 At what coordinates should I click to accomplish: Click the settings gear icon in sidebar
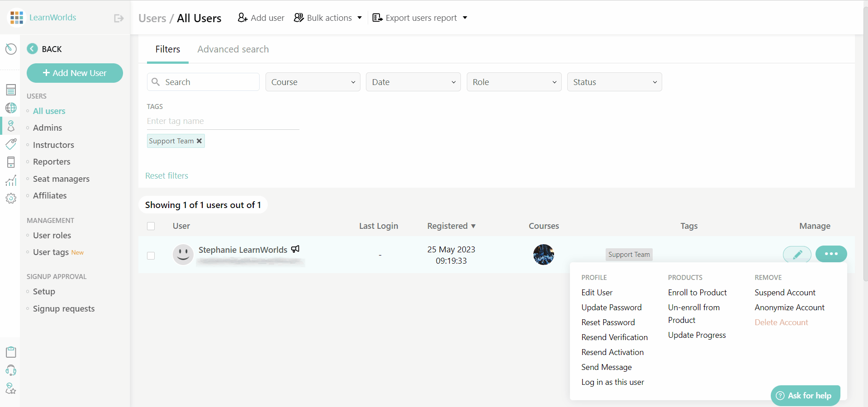click(11, 199)
